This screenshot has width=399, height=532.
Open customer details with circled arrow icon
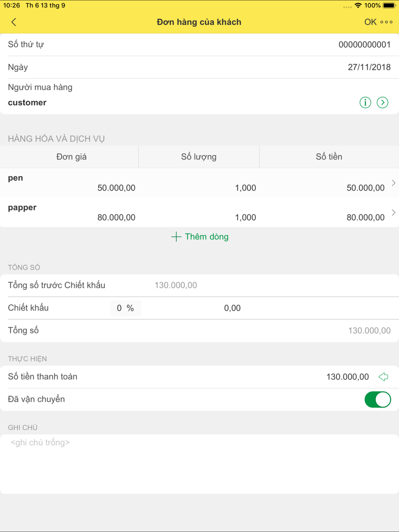[x=383, y=102]
